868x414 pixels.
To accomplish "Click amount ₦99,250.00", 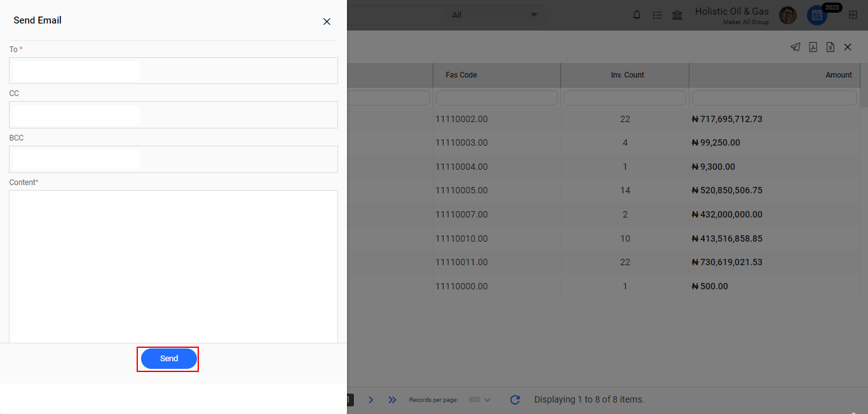I will [x=715, y=143].
